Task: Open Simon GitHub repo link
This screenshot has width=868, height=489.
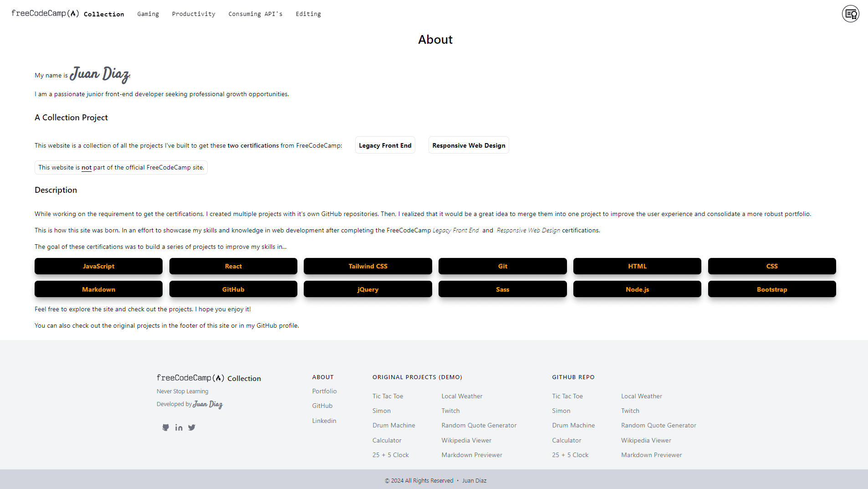Action: (x=561, y=411)
